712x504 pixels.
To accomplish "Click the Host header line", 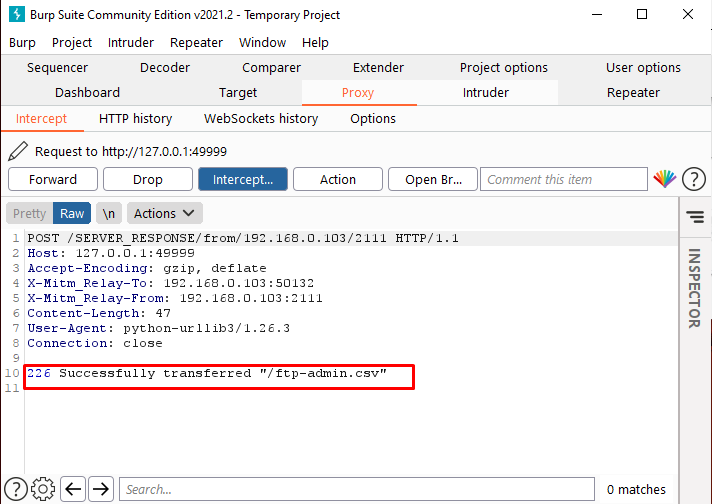I will pyautogui.click(x=111, y=253).
